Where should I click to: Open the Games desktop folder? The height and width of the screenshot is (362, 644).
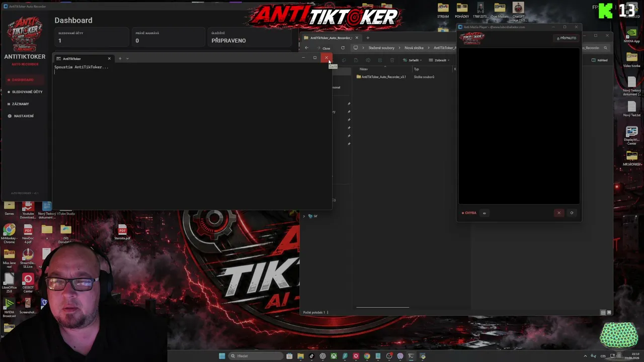(x=9, y=207)
